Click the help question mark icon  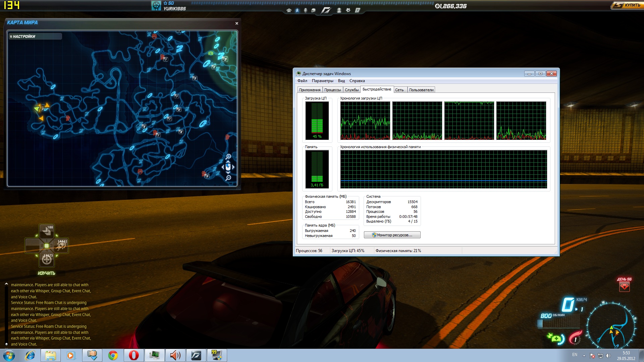[358, 10]
